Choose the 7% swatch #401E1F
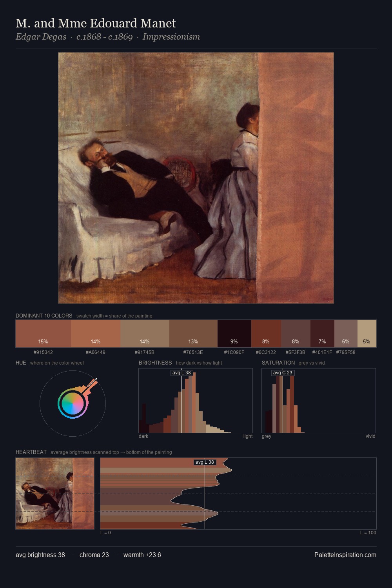This screenshot has width=392, height=588. point(322,334)
